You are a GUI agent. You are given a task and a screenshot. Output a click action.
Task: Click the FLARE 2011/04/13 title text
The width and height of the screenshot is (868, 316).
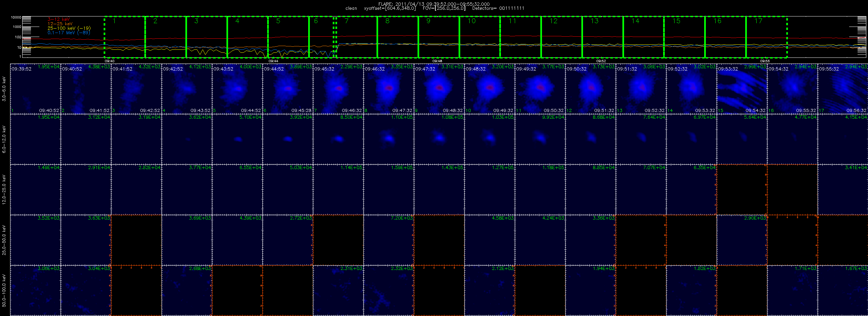pos(434,4)
